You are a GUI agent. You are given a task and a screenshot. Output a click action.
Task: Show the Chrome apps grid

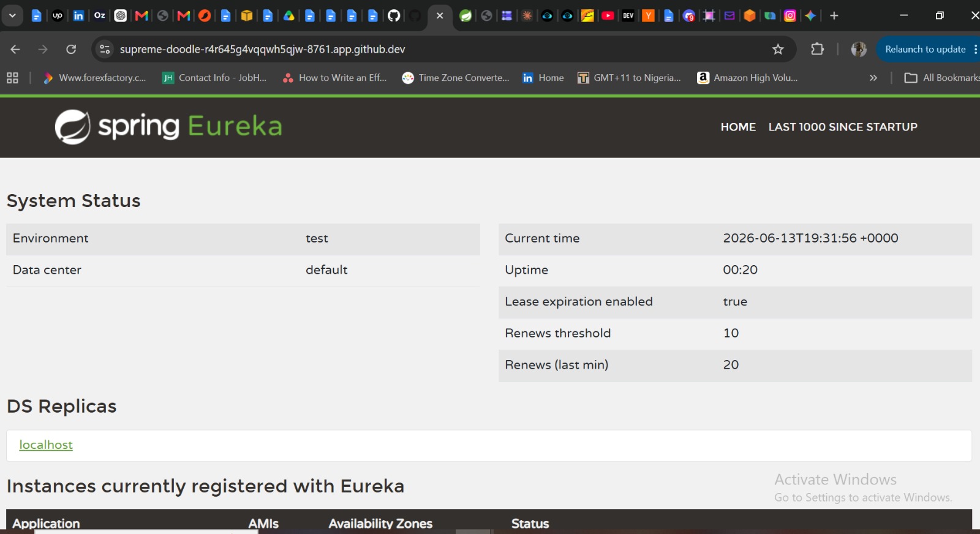[12, 78]
